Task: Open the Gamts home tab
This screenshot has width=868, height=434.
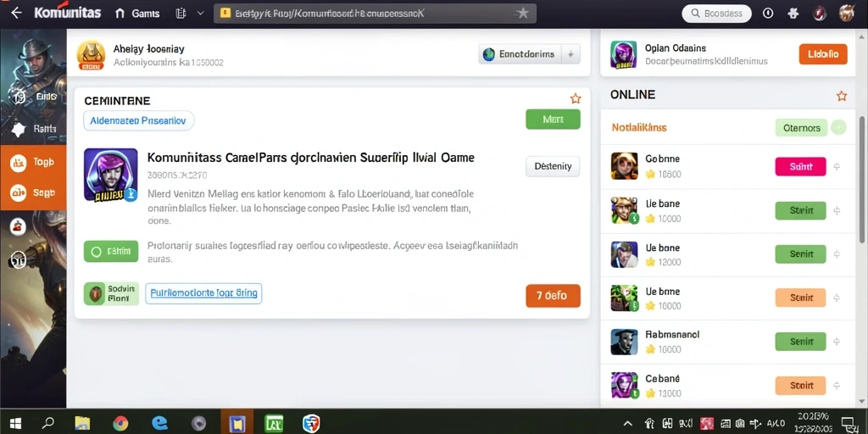Action: [137, 14]
